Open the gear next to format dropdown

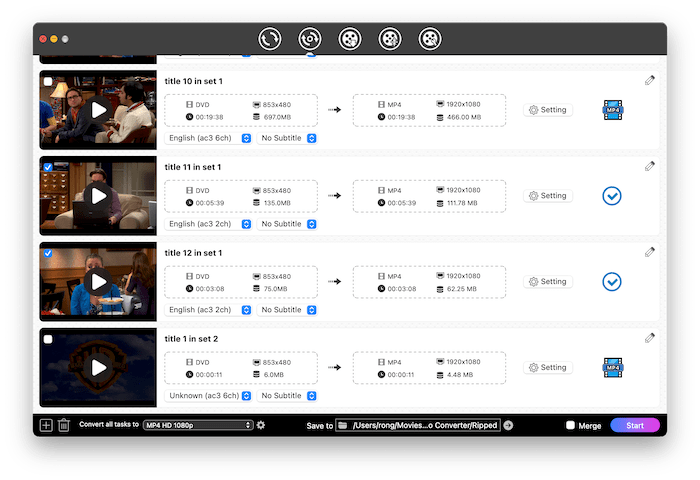tap(261, 425)
